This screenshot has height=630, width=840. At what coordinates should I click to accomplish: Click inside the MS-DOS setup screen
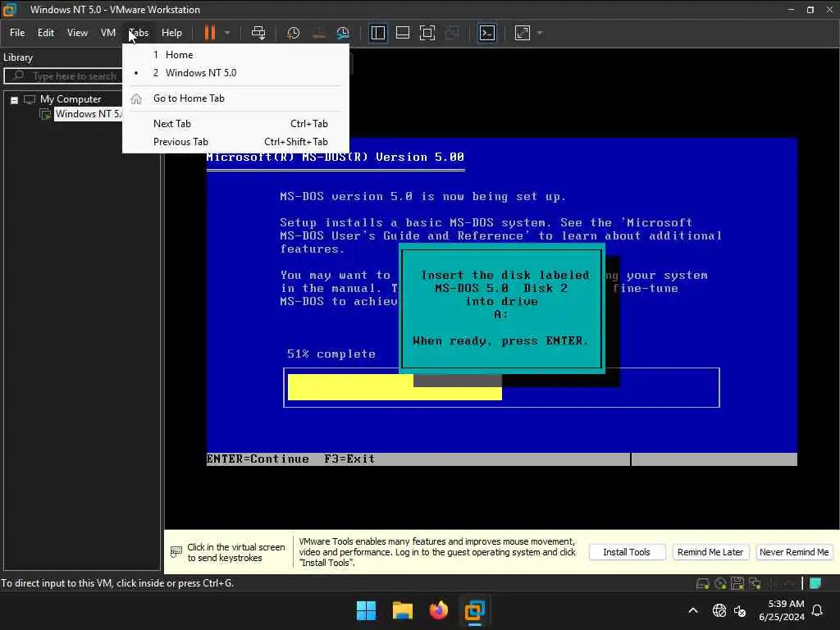pos(501,302)
